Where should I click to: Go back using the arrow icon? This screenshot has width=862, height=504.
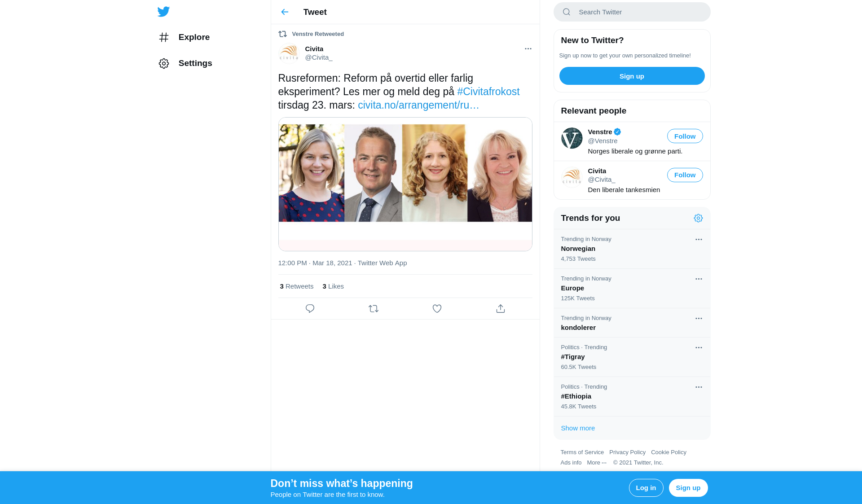(285, 12)
